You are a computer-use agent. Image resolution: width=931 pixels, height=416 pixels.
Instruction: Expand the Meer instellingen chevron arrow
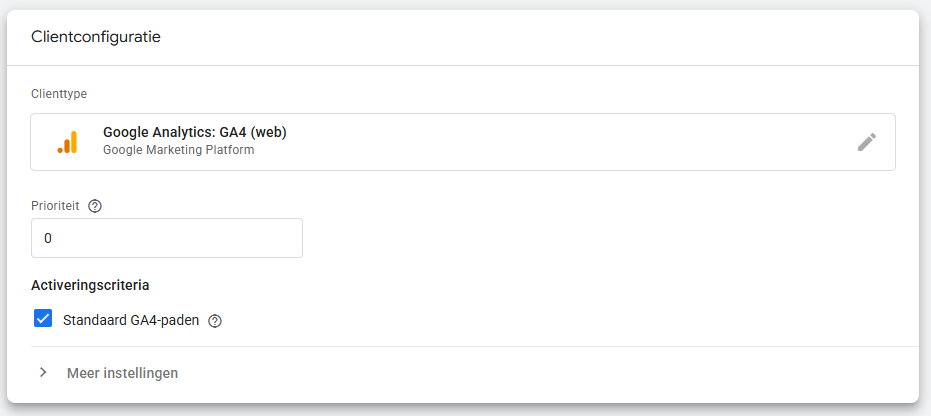point(43,372)
